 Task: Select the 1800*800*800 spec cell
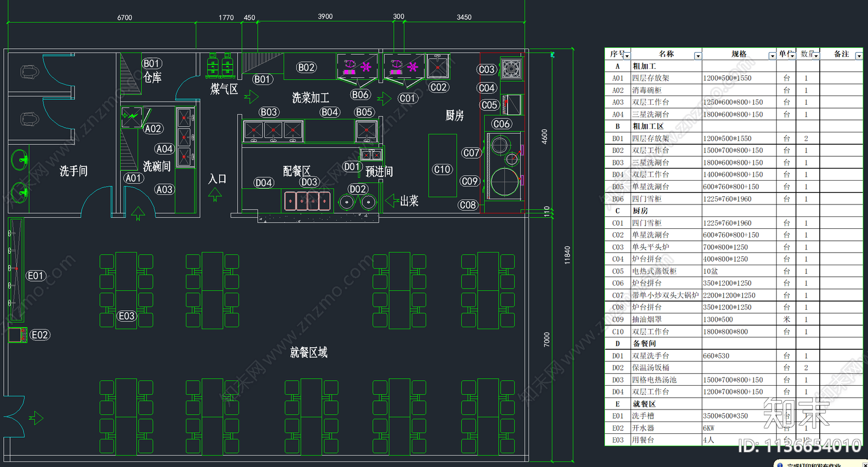739,331
